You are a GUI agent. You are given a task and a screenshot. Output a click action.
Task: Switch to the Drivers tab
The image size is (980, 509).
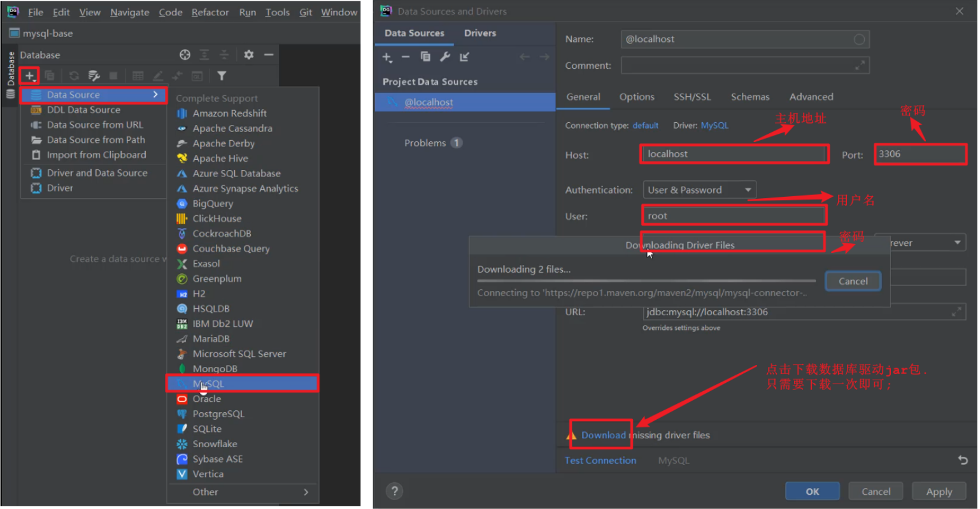click(480, 33)
